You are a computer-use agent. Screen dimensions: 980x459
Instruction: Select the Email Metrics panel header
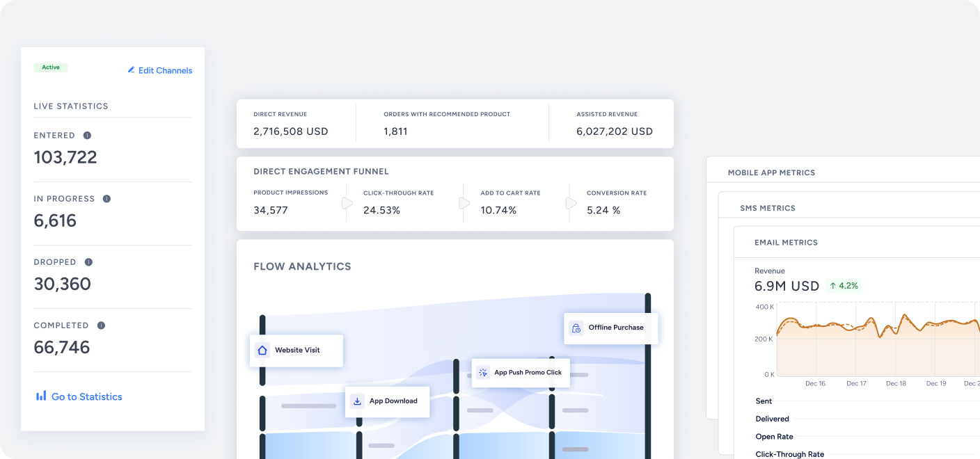786,243
